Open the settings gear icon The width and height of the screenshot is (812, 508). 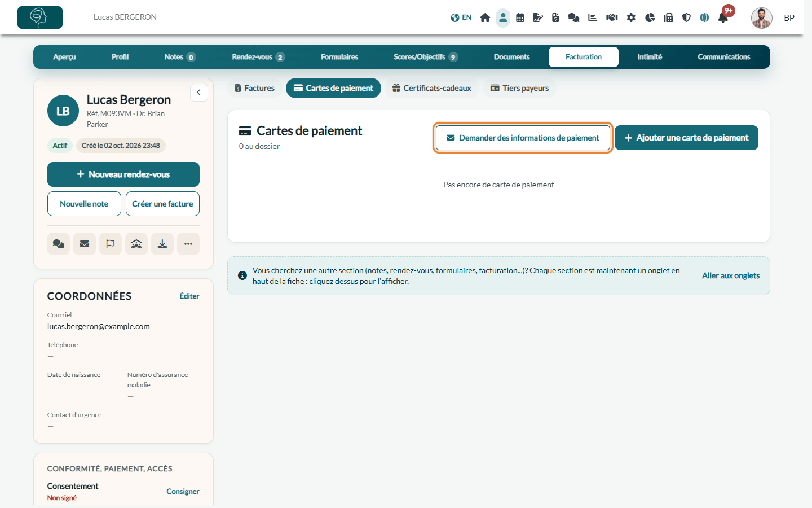(x=631, y=17)
